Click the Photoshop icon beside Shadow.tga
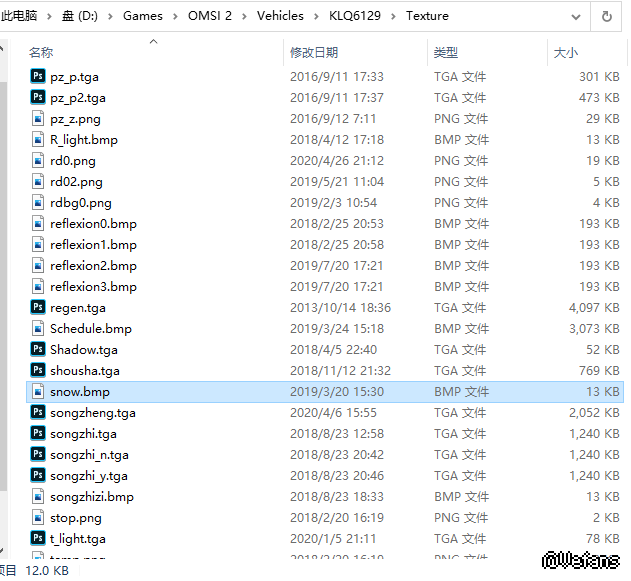Image resolution: width=631 pixels, height=581 pixels. 38,349
